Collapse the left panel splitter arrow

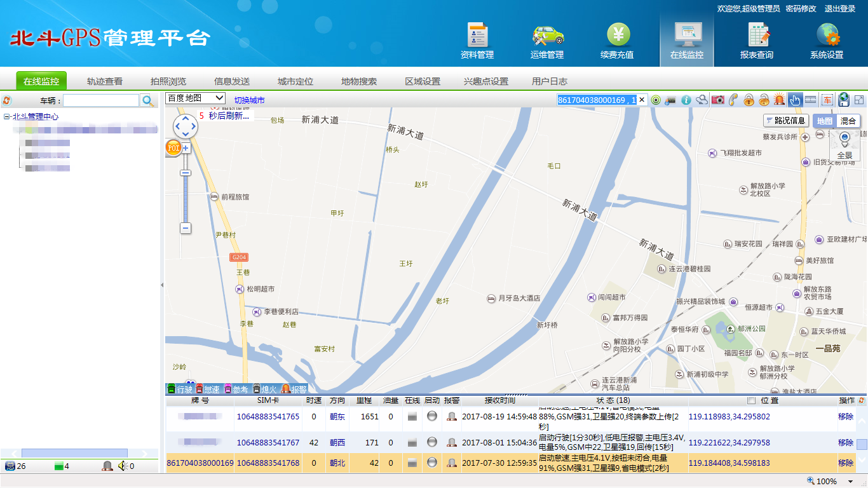coord(161,285)
